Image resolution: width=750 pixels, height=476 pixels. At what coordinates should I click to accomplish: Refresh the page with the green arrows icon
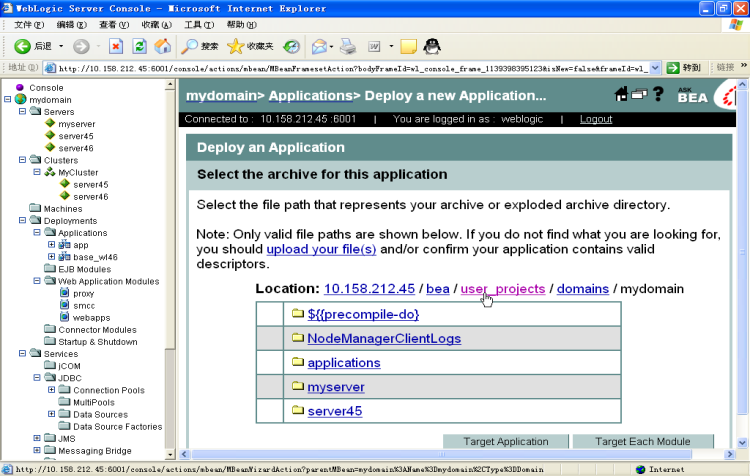(139, 46)
